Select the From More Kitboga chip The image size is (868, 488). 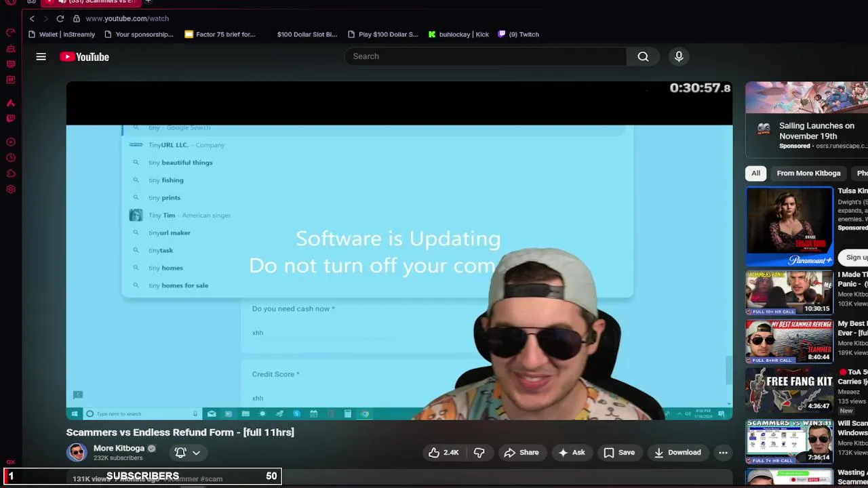coord(808,173)
